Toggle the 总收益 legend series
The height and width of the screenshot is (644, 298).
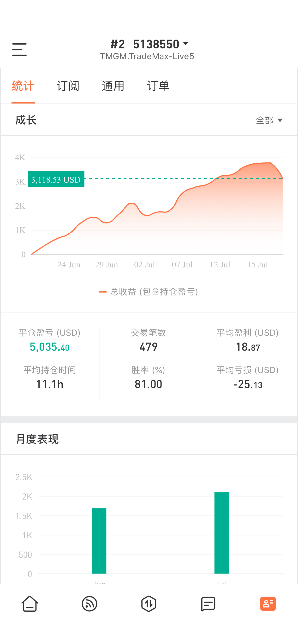[149, 292]
